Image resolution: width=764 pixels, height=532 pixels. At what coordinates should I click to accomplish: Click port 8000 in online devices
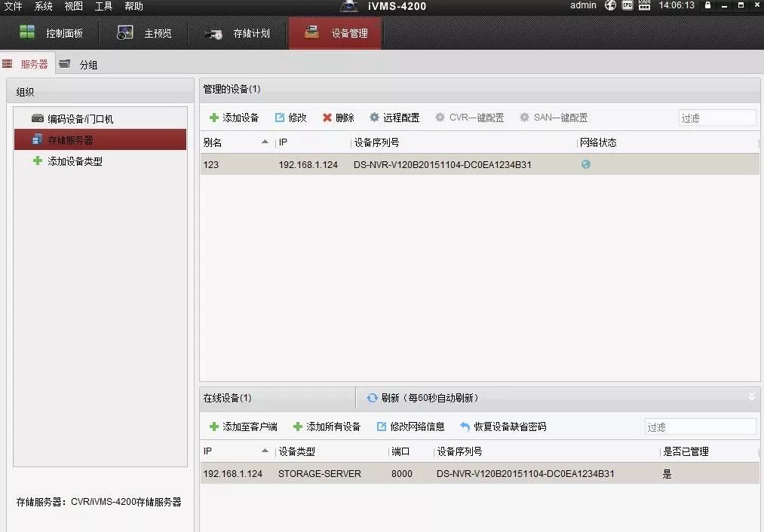pos(401,473)
